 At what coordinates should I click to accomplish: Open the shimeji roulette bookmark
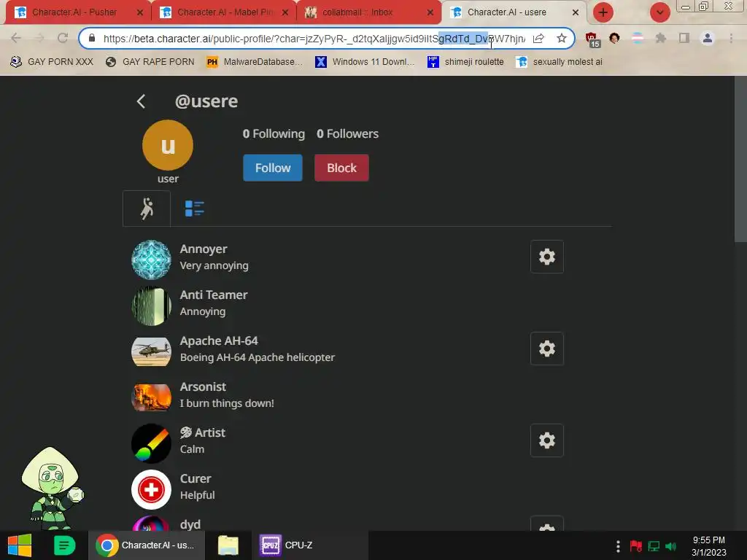coord(465,62)
